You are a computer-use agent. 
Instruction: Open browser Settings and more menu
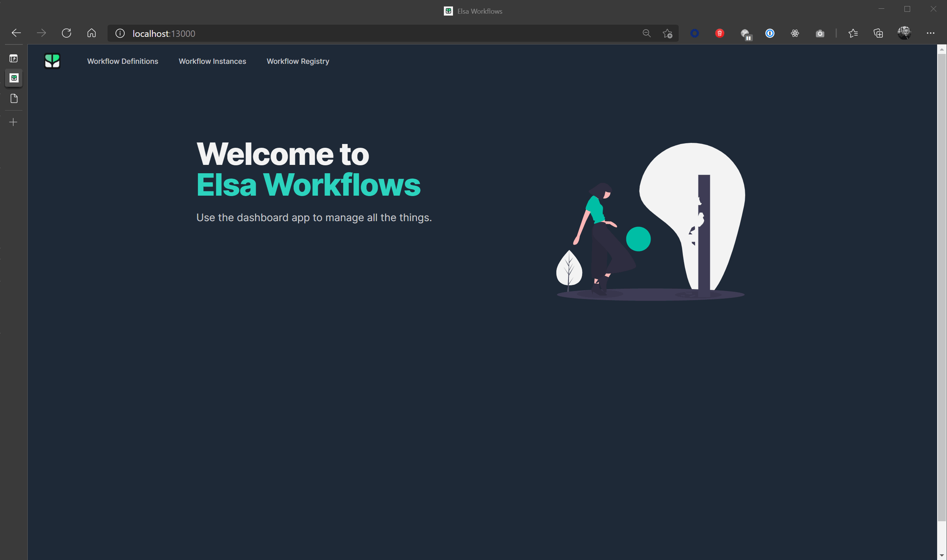(930, 33)
